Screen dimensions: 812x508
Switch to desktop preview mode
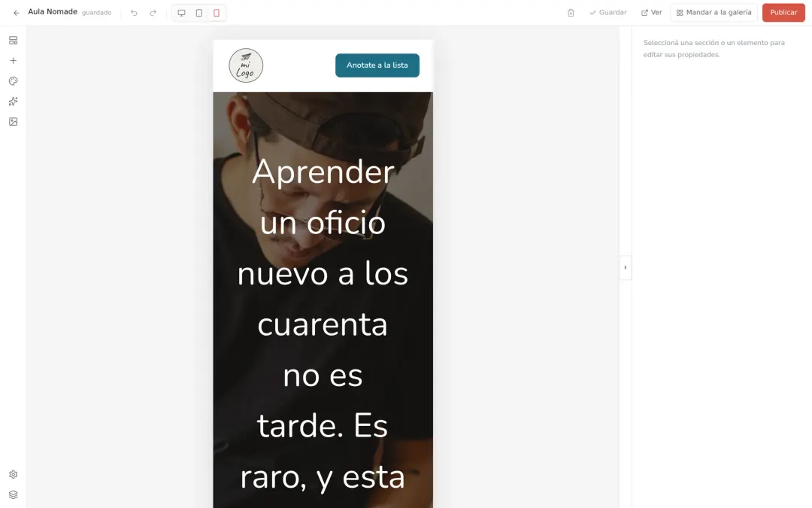[x=182, y=13]
